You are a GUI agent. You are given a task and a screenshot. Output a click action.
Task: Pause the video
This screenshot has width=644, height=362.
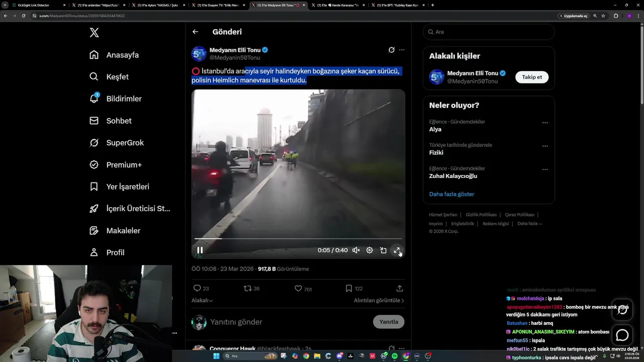pos(200,250)
